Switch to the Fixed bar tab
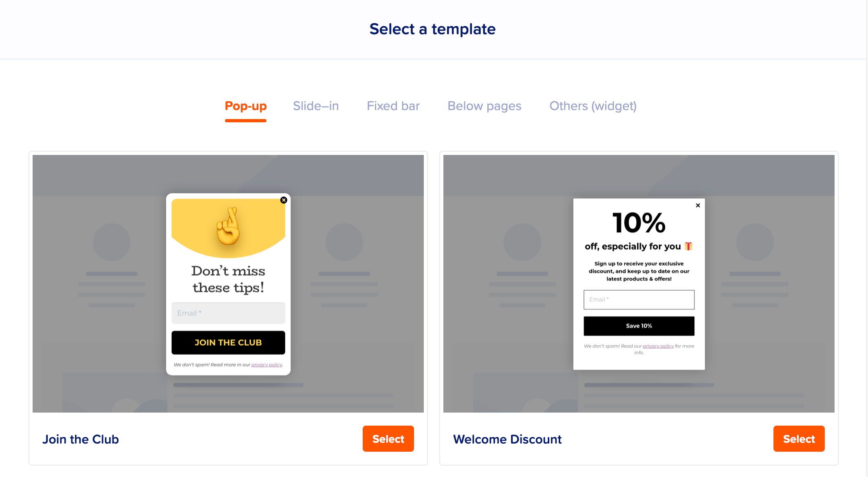 (392, 106)
